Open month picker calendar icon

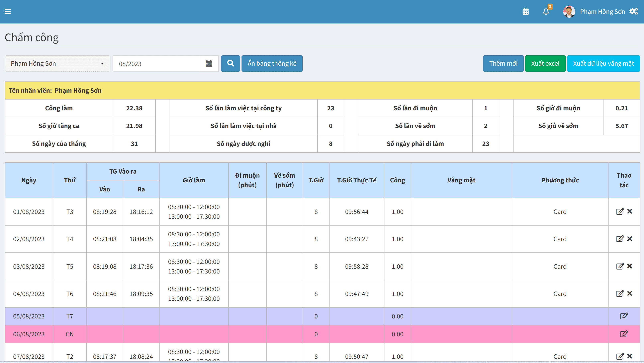[x=209, y=64]
